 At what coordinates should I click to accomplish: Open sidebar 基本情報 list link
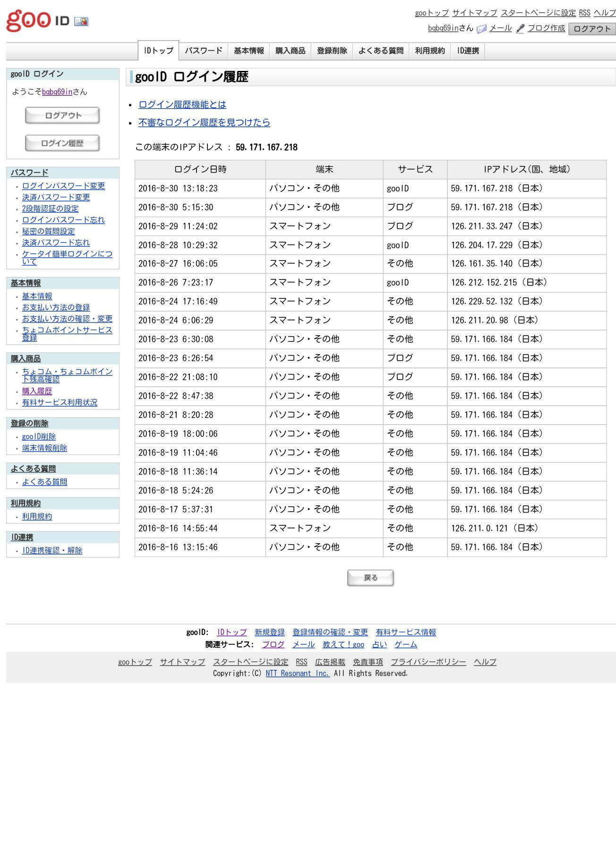click(x=37, y=296)
